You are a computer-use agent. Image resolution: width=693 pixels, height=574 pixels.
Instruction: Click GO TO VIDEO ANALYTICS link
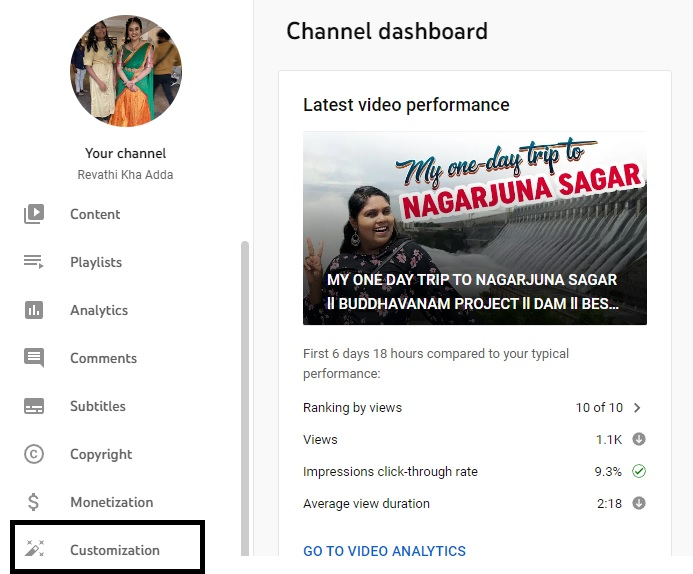(384, 551)
